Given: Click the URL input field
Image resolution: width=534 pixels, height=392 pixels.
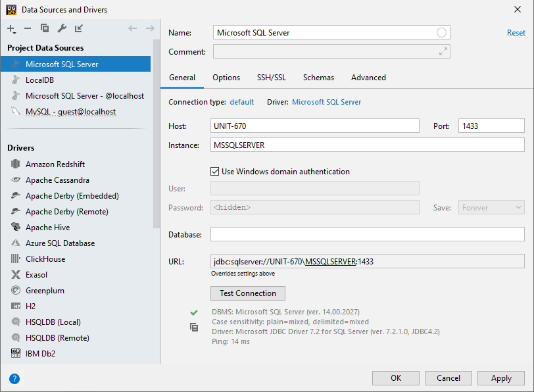Looking at the screenshot, I should [x=367, y=261].
